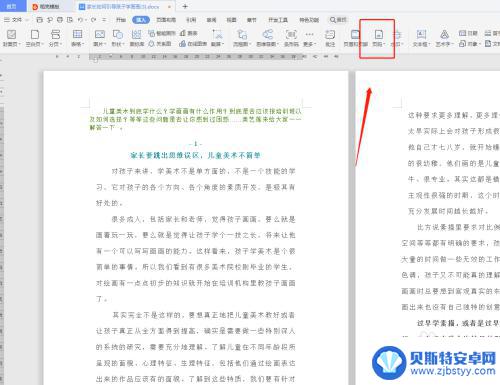Click the Undo arrow in quick access bar

80,20
